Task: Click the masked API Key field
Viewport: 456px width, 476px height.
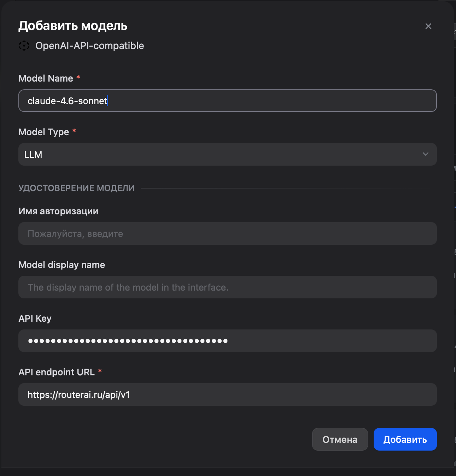Action: 227,341
